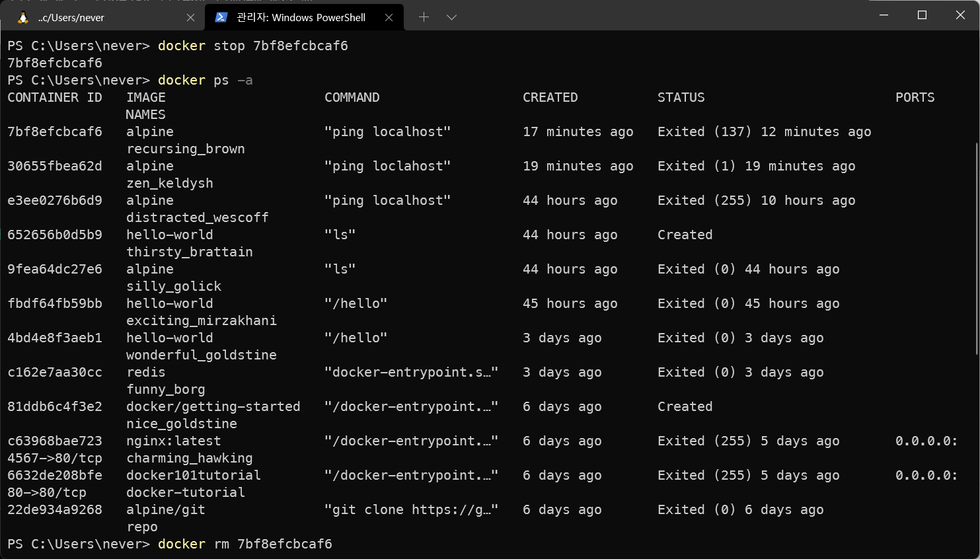The width and height of the screenshot is (980, 559).
Task: Click the docker stop 7bf8efcbcaf6 command
Action: point(253,46)
